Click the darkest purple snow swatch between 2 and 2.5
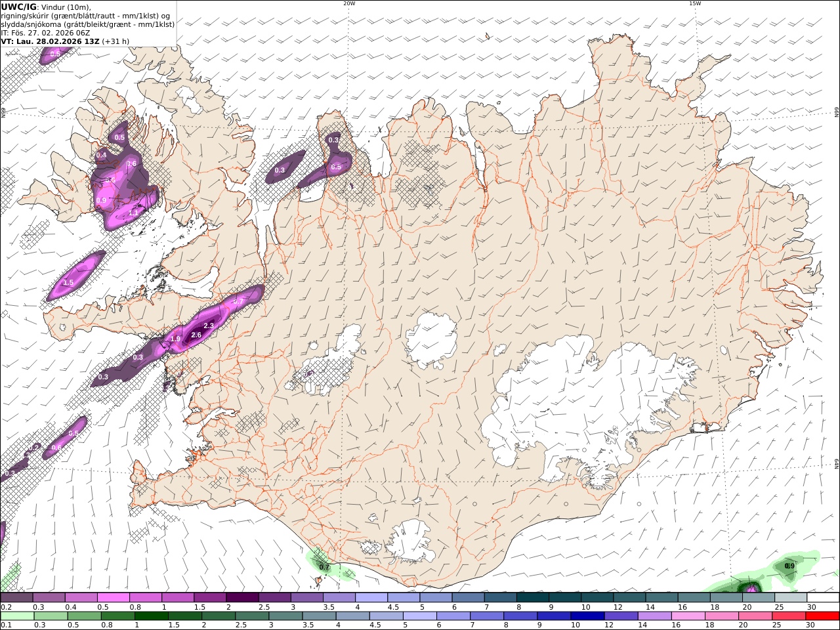This screenshot has height=630, width=840. pyautogui.click(x=241, y=597)
